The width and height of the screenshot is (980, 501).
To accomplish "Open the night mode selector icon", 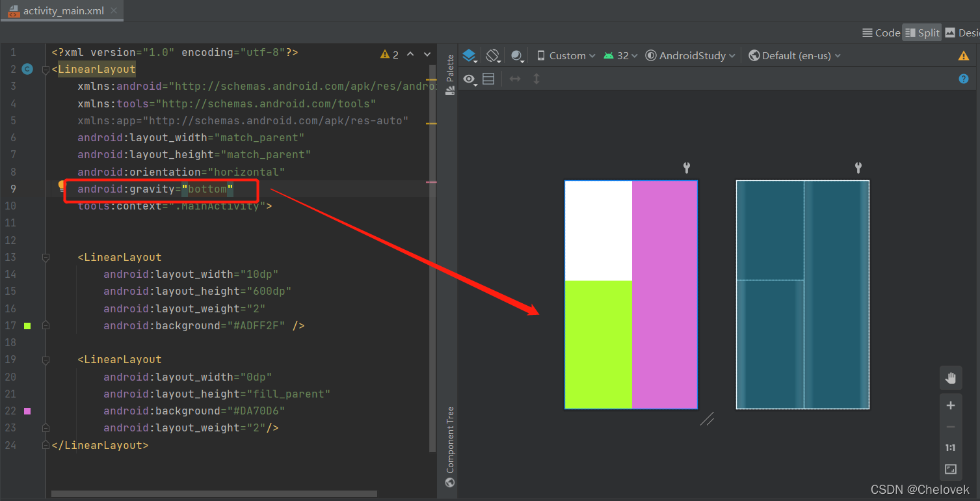I will 518,56.
